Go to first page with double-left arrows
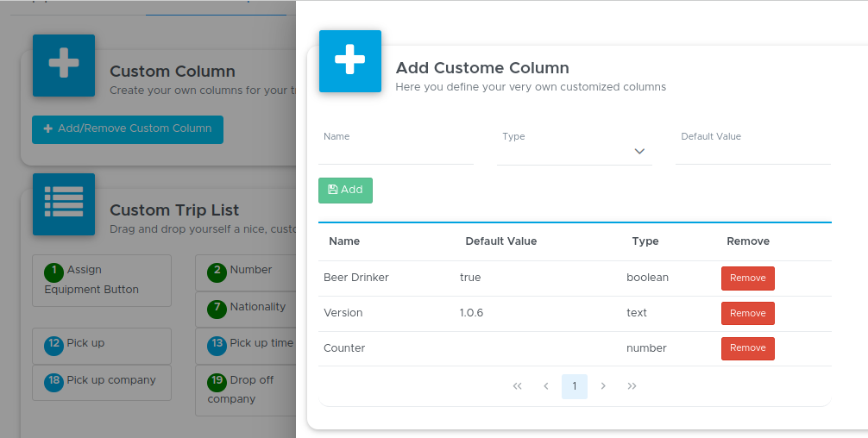This screenshot has height=438, width=868. [517, 386]
